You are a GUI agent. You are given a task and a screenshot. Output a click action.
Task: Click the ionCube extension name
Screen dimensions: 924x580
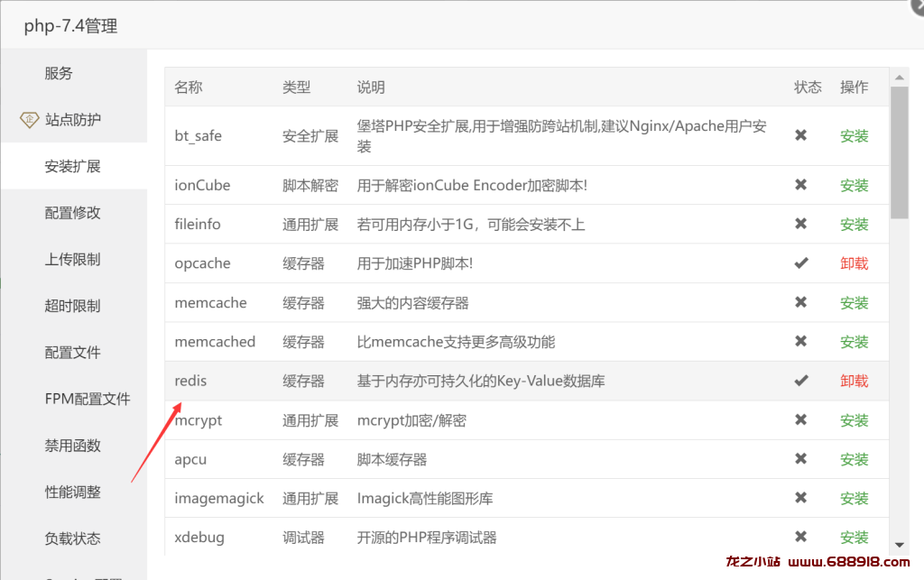[202, 186]
